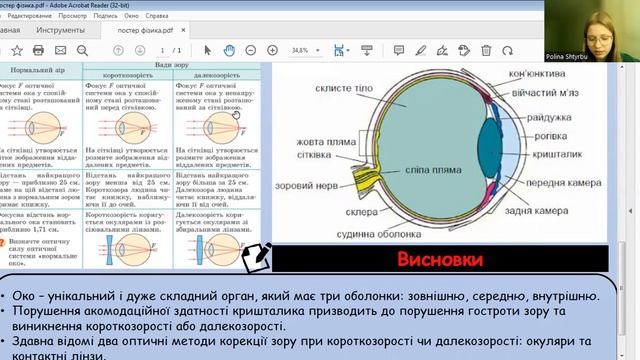Open the Подпись menu

coord(105,16)
